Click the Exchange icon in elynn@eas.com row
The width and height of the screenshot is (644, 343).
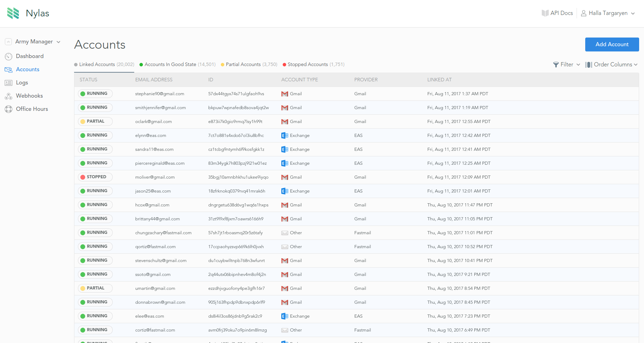tap(284, 136)
